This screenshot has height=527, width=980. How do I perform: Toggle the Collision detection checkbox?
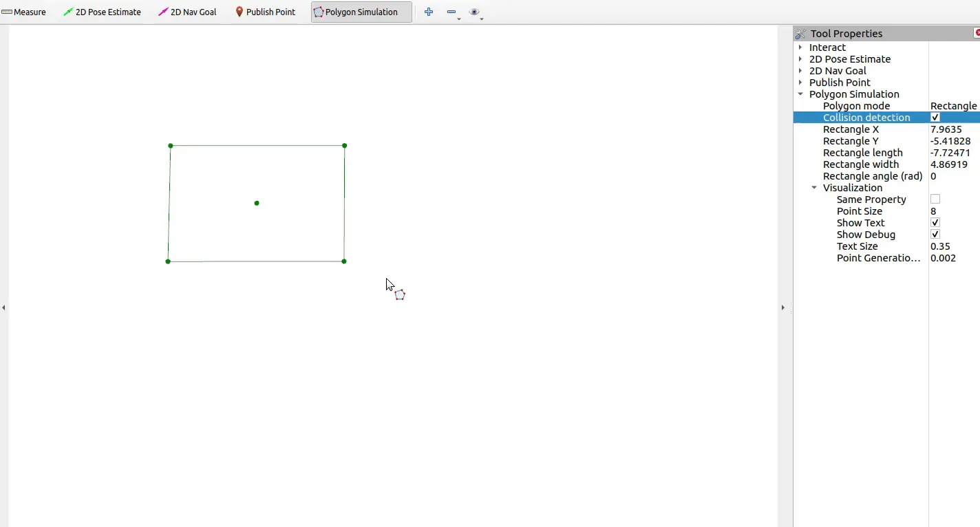(935, 118)
